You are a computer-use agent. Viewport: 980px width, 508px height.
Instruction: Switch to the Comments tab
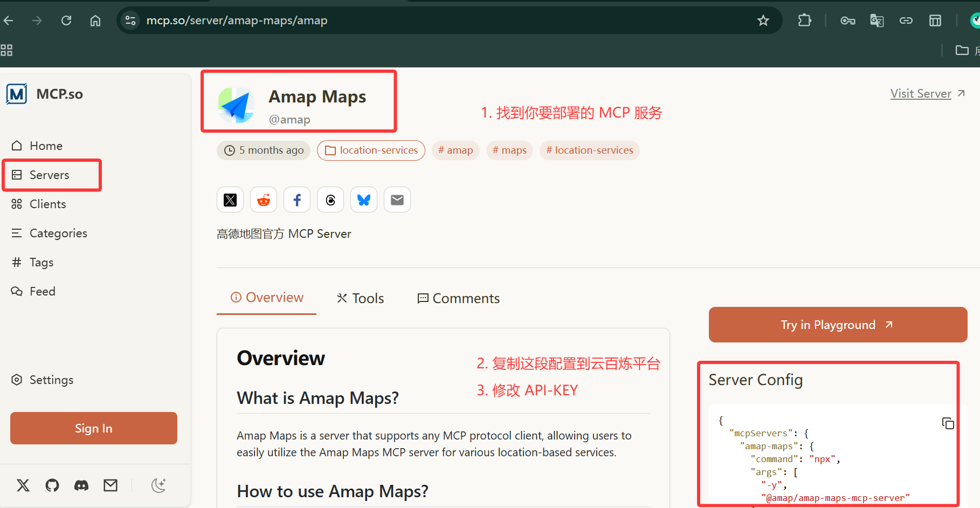point(459,298)
